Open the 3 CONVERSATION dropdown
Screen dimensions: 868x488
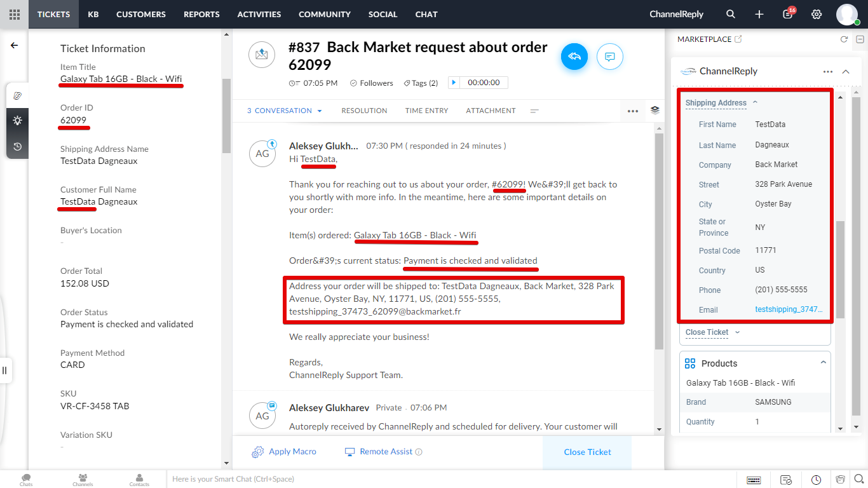(x=285, y=111)
